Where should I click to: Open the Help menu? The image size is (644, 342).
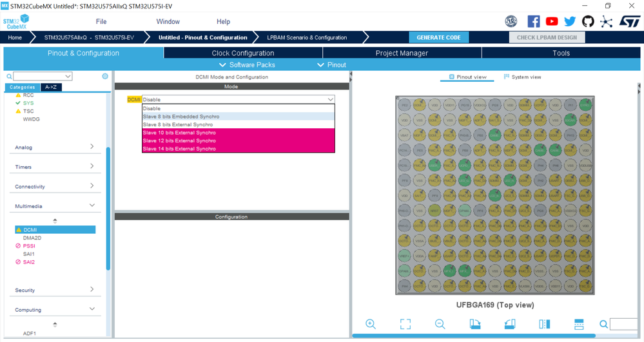pos(224,21)
